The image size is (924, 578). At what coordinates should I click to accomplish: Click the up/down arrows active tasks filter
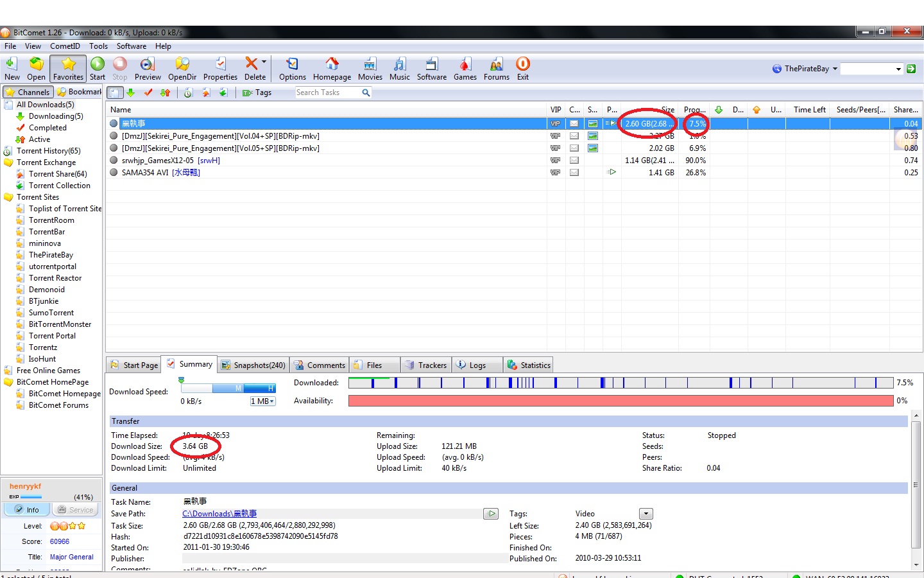click(x=165, y=92)
